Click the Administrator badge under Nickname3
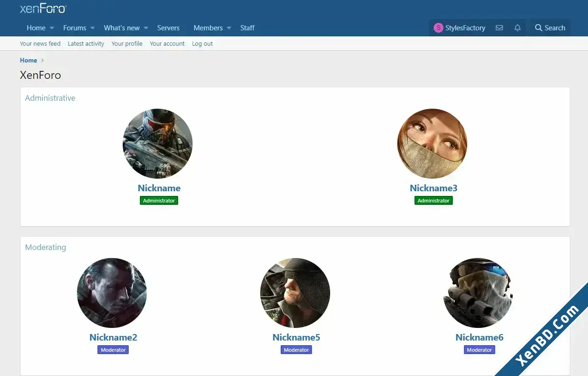This screenshot has height=376, width=588. click(x=434, y=201)
